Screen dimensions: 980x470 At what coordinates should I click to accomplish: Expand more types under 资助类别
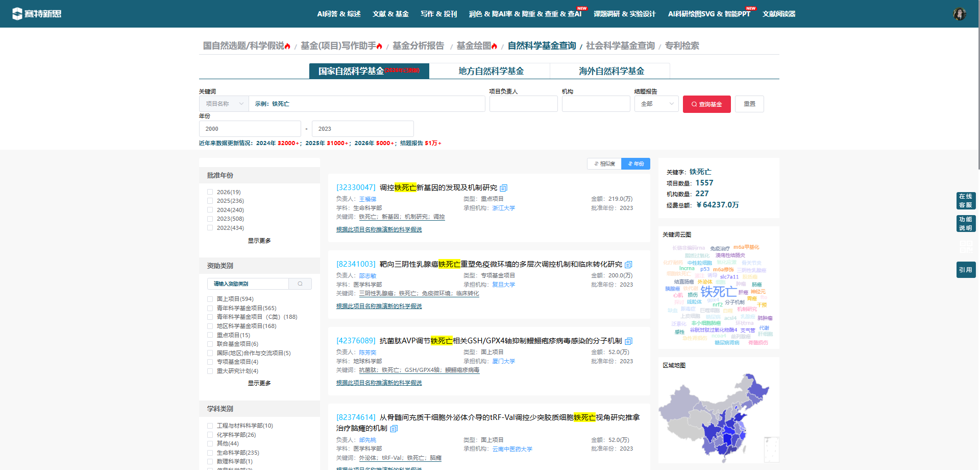click(x=259, y=383)
